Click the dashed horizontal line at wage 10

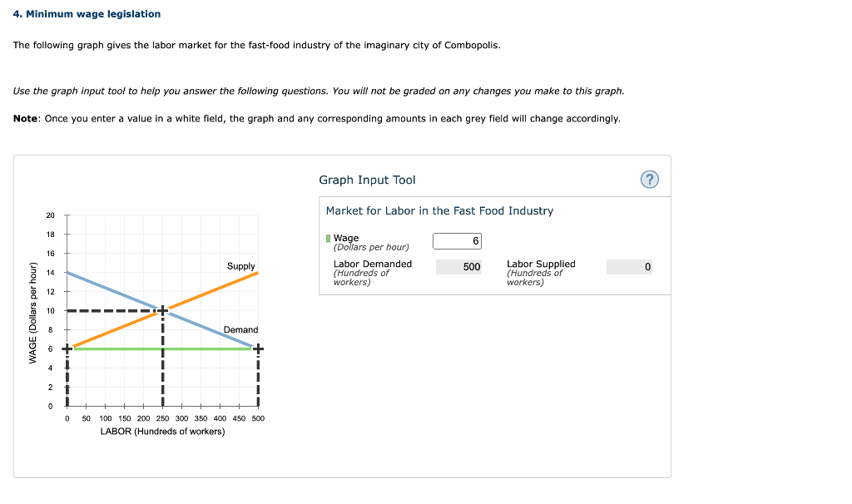(111, 311)
